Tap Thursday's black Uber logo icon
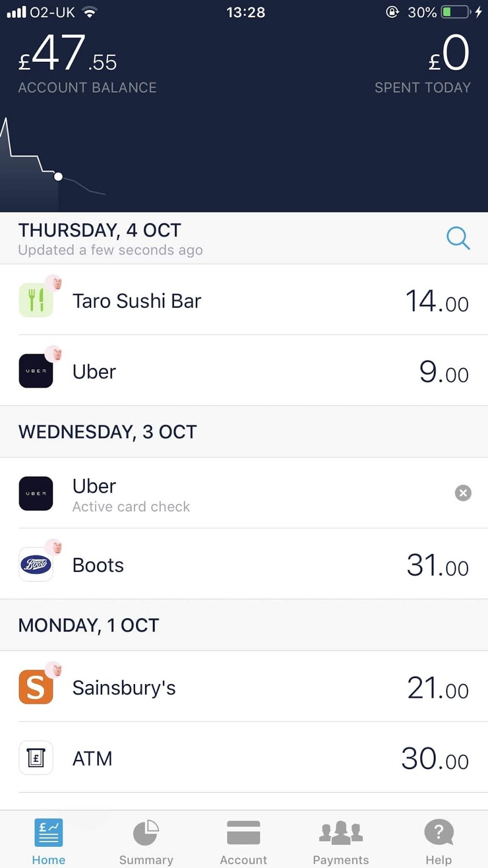The image size is (488, 868). (36, 371)
